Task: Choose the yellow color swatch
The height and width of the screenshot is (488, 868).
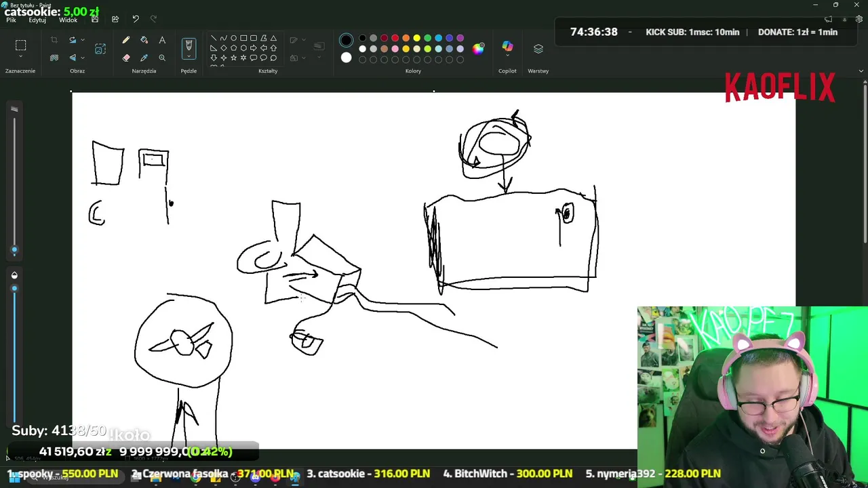Action: click(416, 38)
